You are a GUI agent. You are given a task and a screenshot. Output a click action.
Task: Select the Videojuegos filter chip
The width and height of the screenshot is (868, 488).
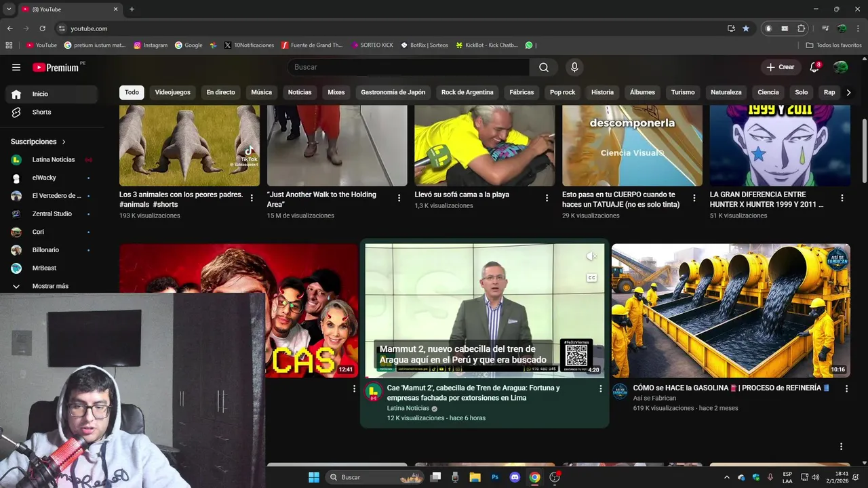(x=173, y=92)
